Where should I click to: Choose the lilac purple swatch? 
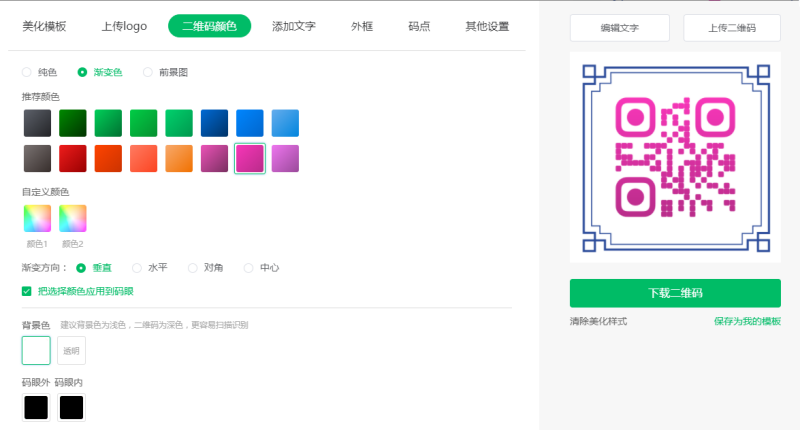pos(285,159)
